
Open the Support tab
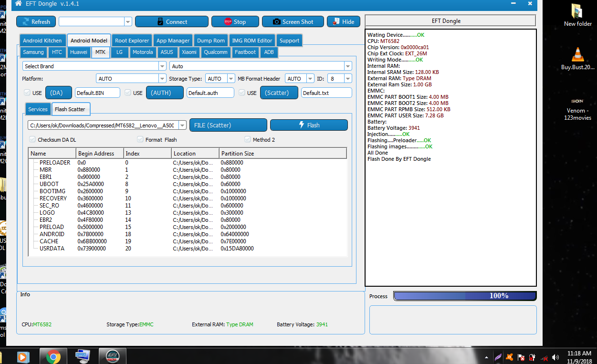290,41
